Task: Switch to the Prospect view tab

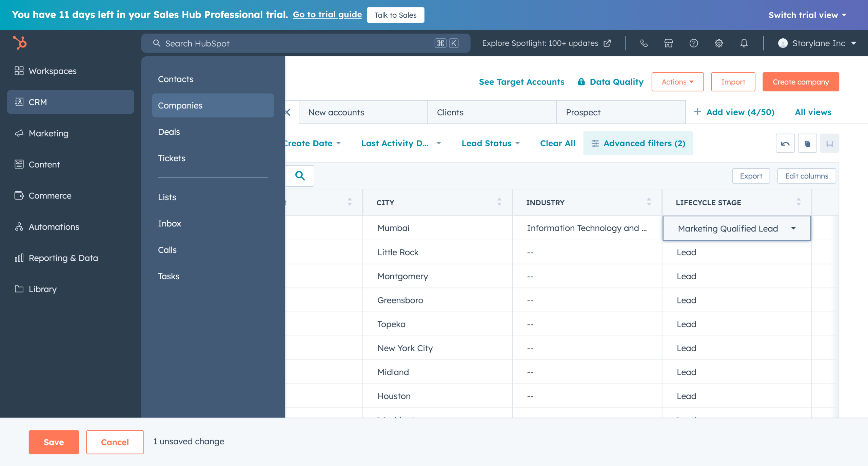Action: [621, 112]
